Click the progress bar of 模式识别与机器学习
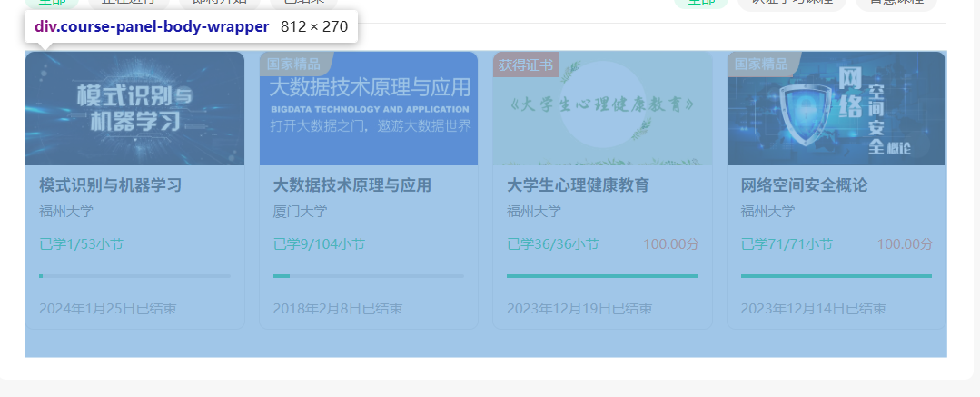This screenshot has width=980, height=397. point(135,275)
